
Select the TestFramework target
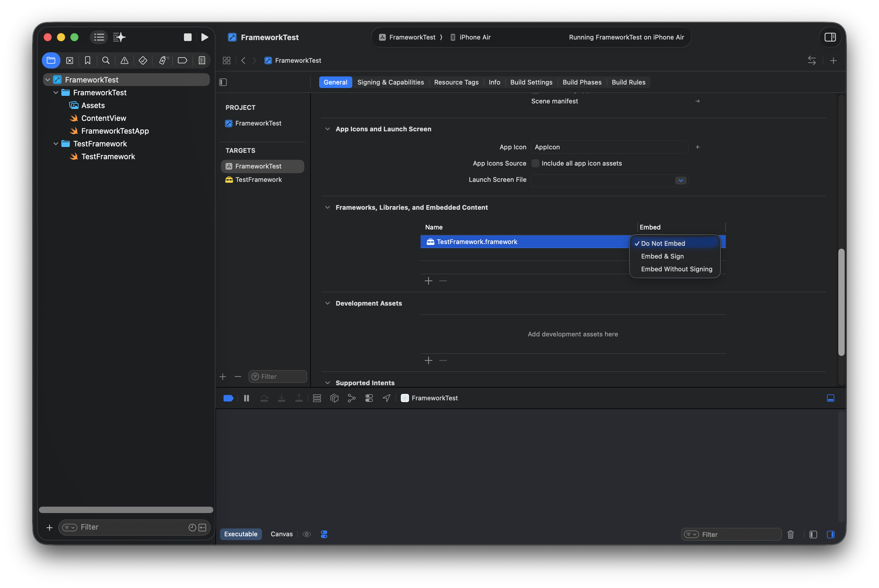tap(258, 180)
